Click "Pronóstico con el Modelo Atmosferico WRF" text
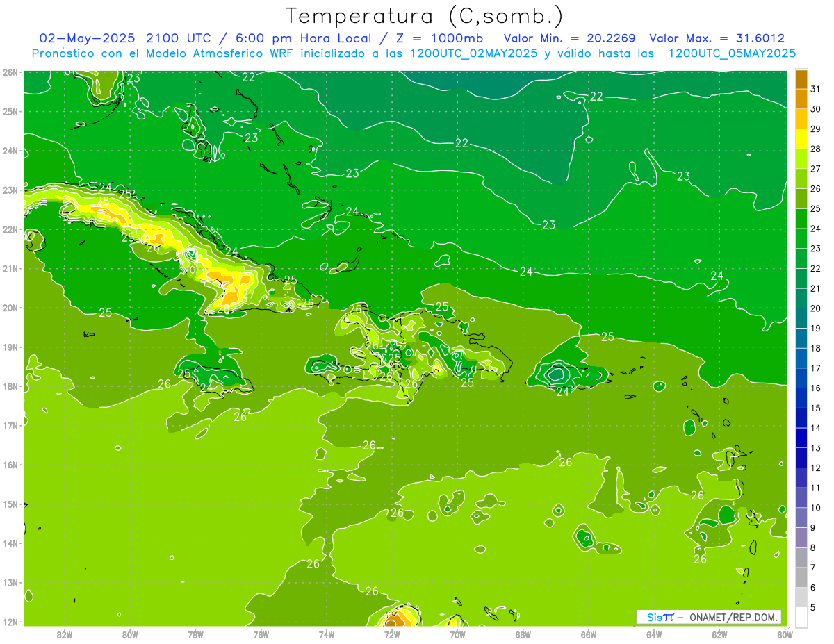 [164, 53]
